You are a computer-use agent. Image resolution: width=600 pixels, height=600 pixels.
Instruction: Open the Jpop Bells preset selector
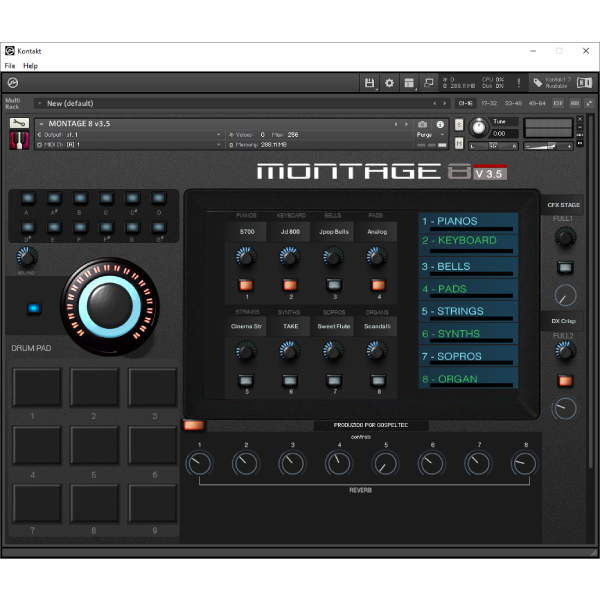click(x=334, y=232)
